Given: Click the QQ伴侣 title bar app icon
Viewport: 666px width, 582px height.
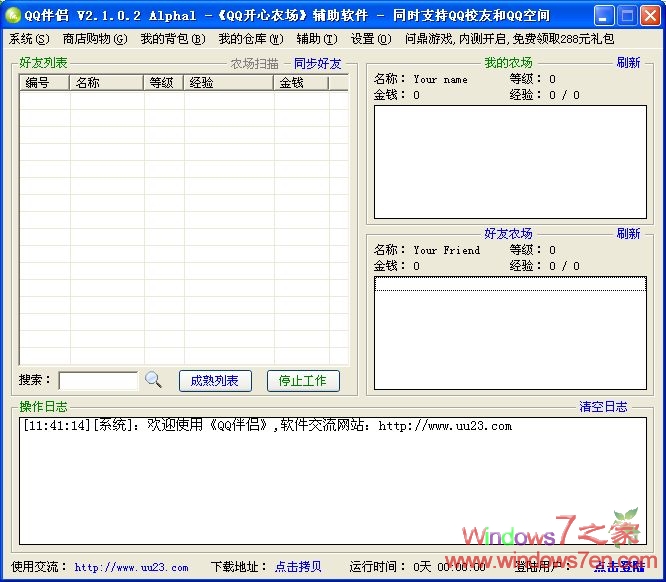Looking at the screenshot, I should pos(13,15).
